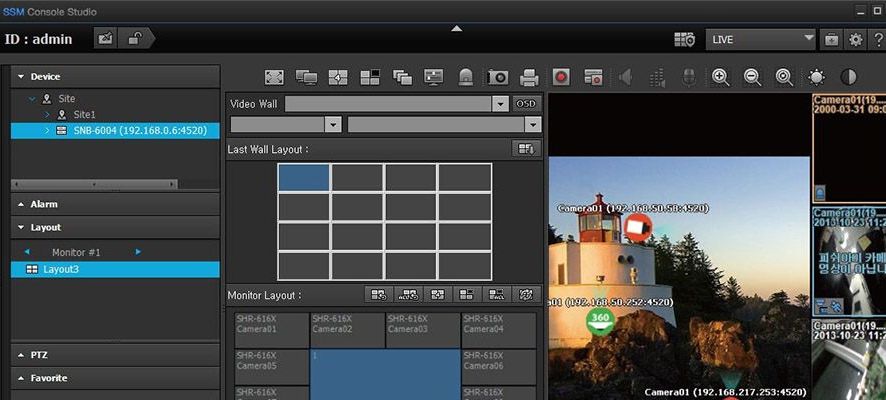Click the printer icon in toolbar
This screenshot has width=886, height=400.
click(x=529, y=77)
